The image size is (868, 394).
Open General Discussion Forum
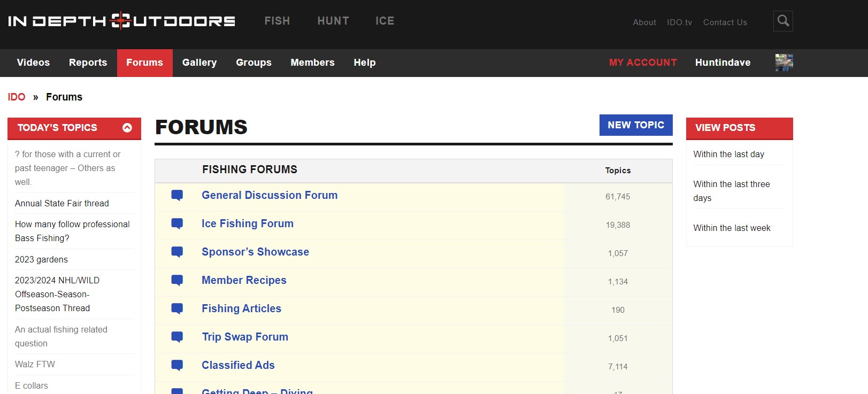pyautogui.click(x=270, y=195)
